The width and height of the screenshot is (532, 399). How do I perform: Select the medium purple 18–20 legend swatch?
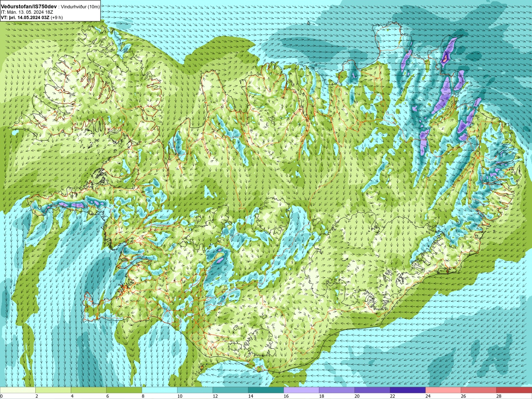[x=337, y=390]
